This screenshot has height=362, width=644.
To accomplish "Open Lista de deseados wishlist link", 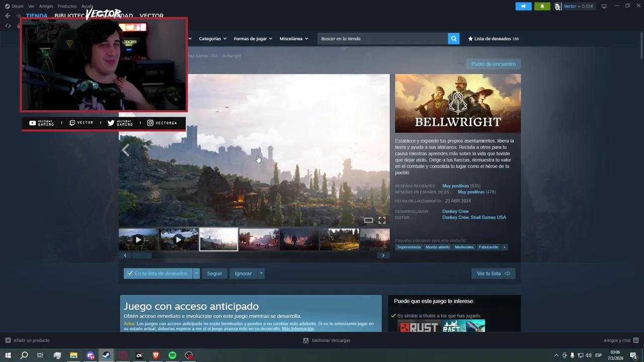I will tap(493, 39).
